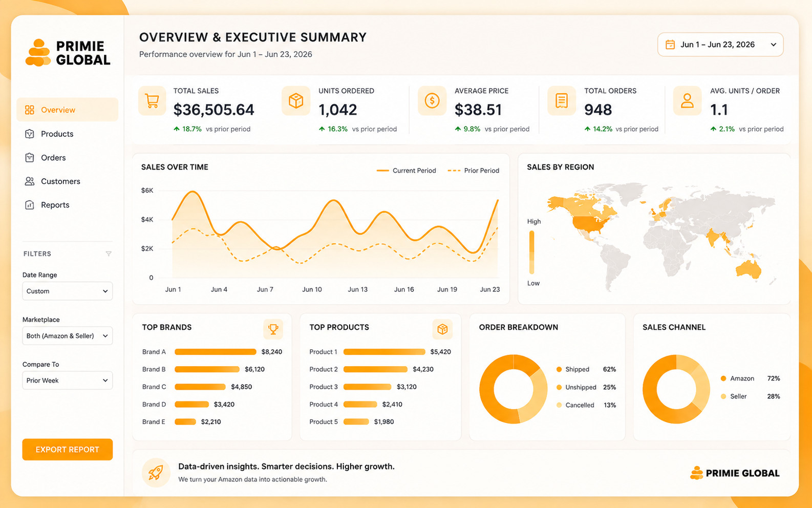The image size is (812, 508).
Task: Click the box icon beside Units Ordered
Action: coord(296,101)
